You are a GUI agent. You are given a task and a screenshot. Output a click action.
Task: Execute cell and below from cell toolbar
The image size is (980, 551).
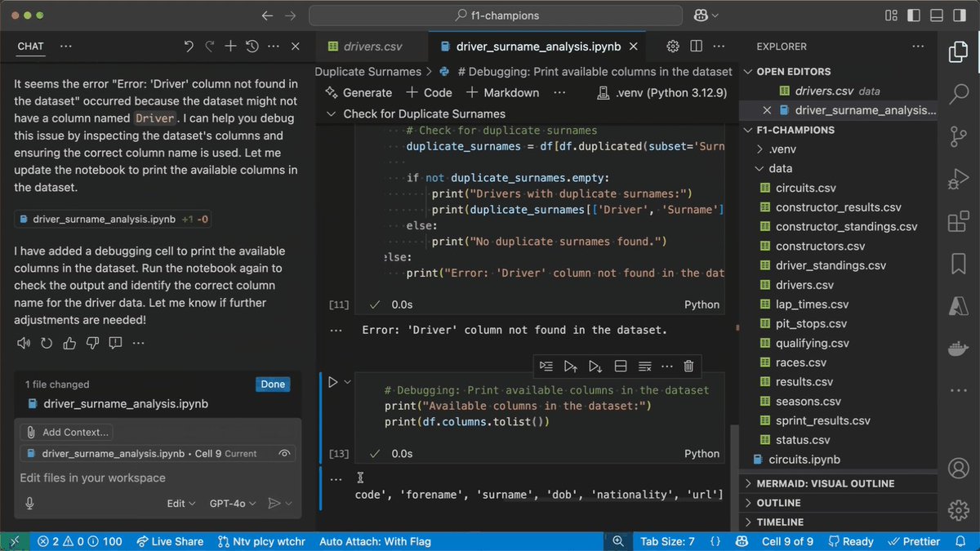coord(595,366)
